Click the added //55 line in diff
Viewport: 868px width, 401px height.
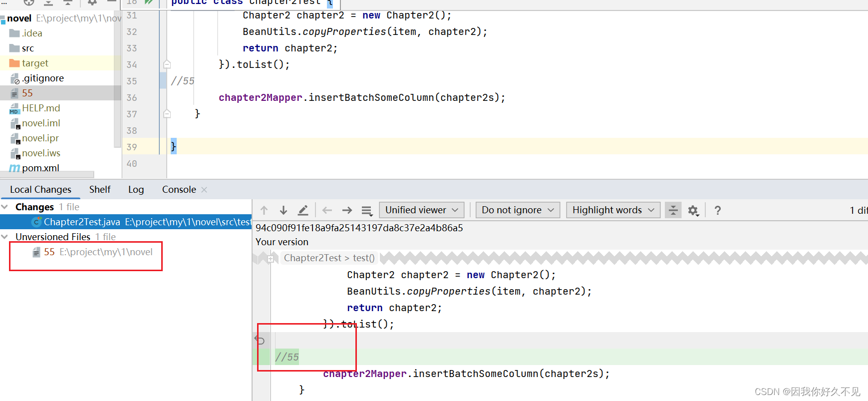287,357
